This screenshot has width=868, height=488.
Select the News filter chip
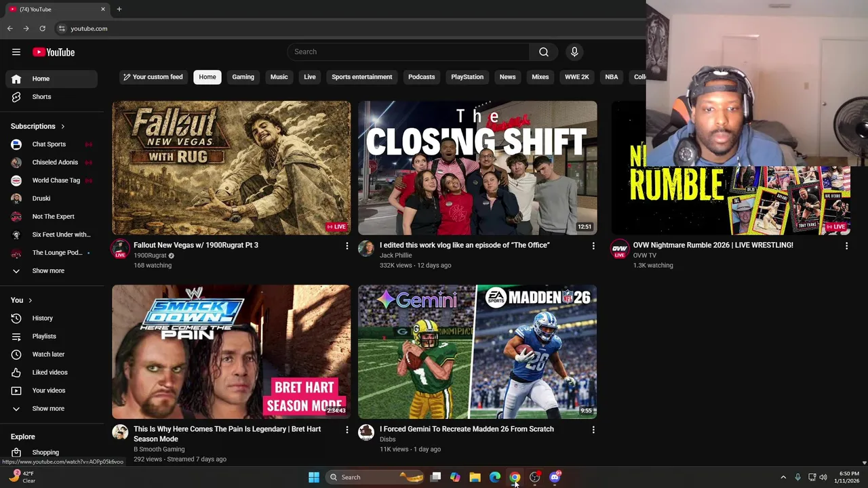click(508, 77)
